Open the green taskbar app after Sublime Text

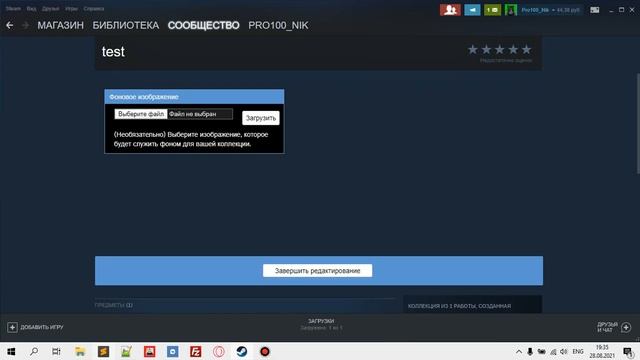tap(126, 351)
